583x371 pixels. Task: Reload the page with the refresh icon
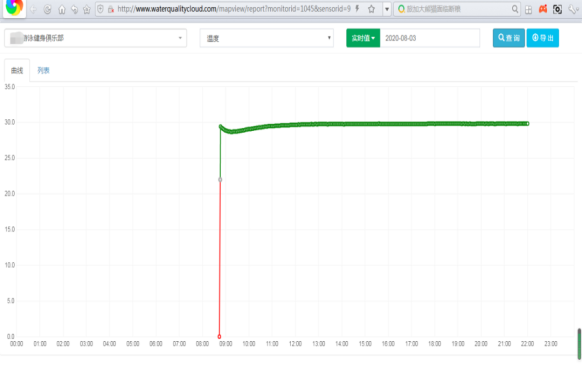(x=47, y=9)
